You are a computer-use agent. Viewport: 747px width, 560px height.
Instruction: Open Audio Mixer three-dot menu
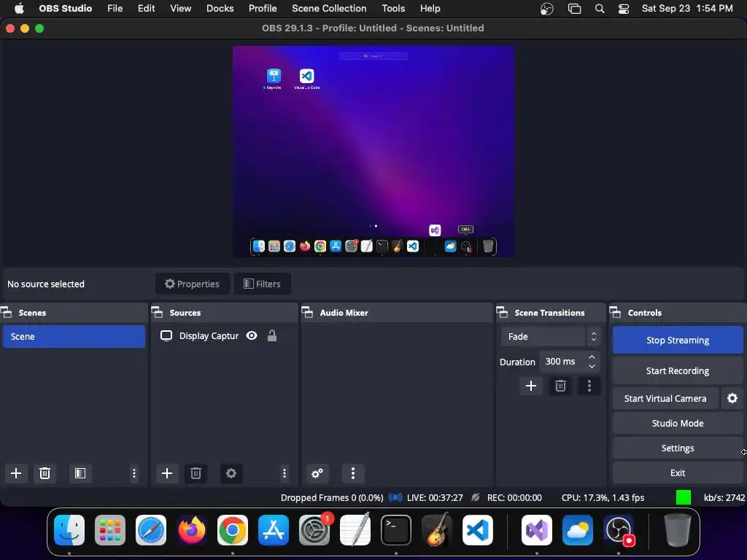pos(353,472)
